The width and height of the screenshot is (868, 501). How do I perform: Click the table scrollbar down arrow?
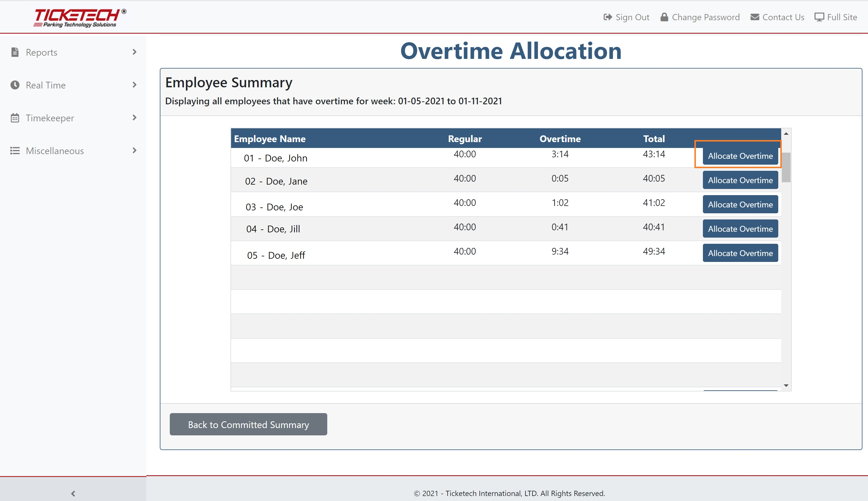[786, 385]
